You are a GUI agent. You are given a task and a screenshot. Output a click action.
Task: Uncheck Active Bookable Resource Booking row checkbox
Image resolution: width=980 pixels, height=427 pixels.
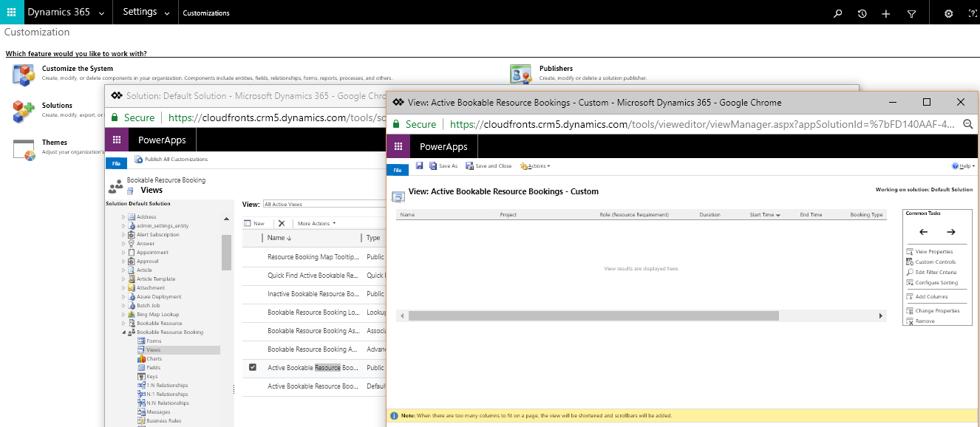(x=253, y=367)
